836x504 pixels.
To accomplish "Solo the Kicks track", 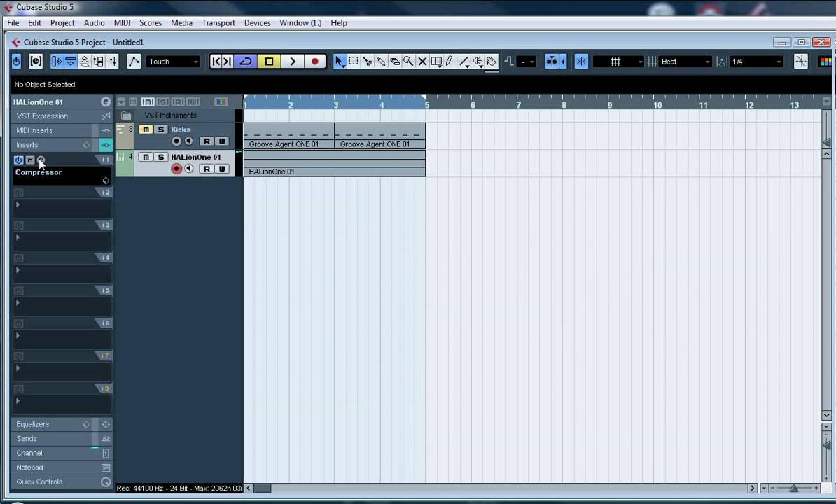I will pyautogui.click(x=161, y=129).
